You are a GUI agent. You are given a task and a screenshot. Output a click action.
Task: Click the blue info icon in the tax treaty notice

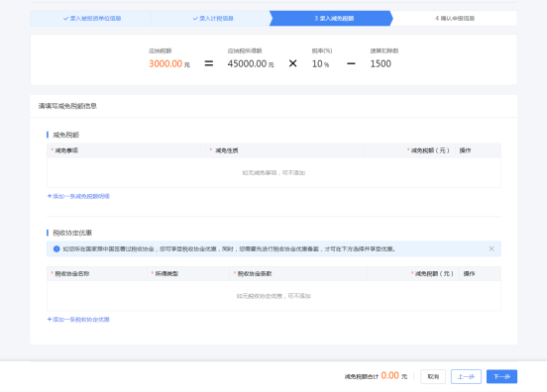point(56,248)
